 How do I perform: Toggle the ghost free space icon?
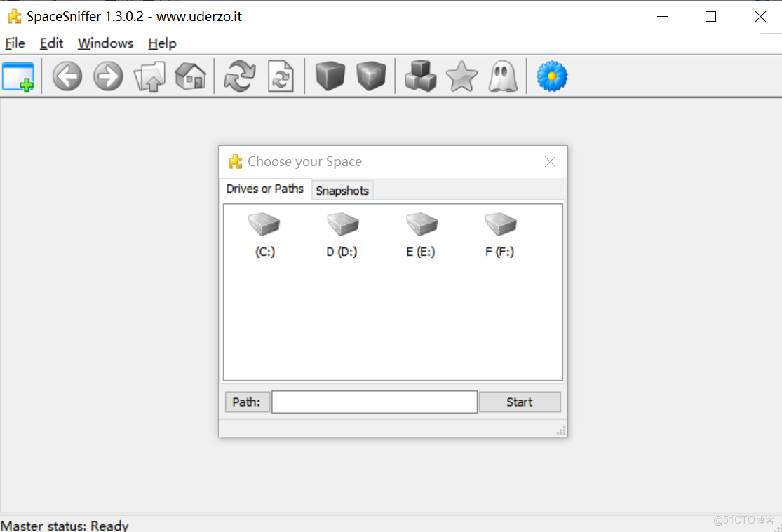[503, 76]
